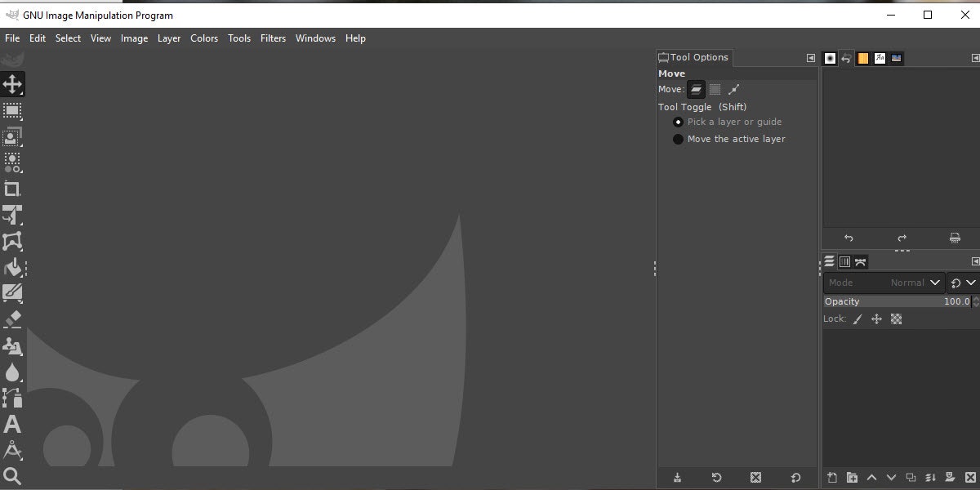Select the Unified Transform tool
The height and width of the screenshot is (490, 980).
[12, 215]
